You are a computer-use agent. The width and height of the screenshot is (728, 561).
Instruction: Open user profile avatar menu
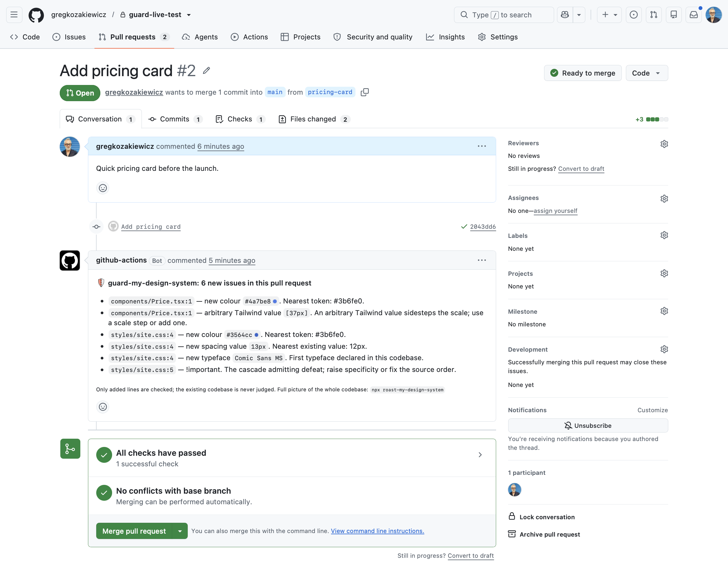pos(713,15)
